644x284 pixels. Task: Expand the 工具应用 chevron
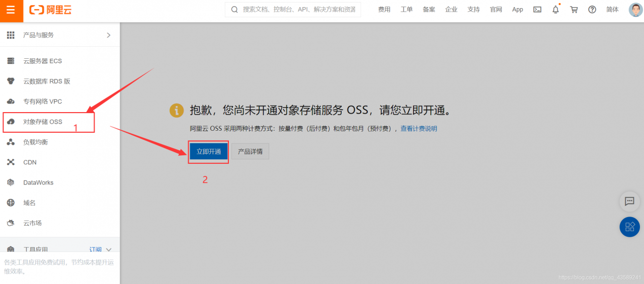pos(109,249)
